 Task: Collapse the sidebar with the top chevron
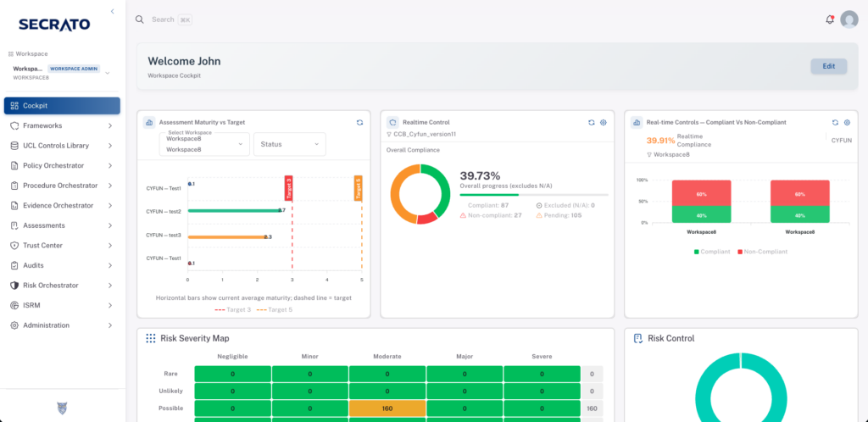[x=113, y=11]
